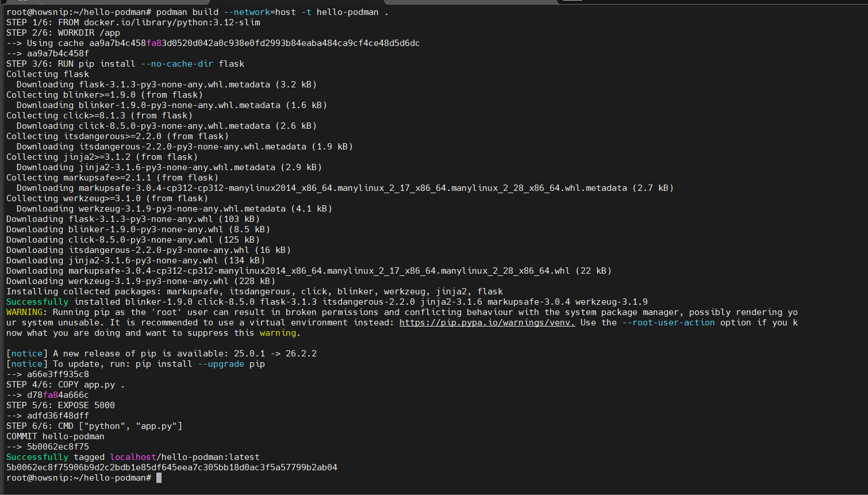Click the markupsafe metadata line (2.7 kB)

345,188
